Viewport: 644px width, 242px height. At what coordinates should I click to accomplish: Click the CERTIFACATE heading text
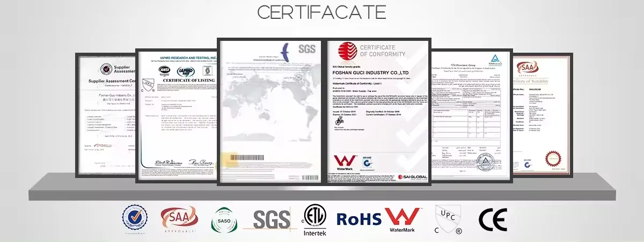click(x=321, y=11)
